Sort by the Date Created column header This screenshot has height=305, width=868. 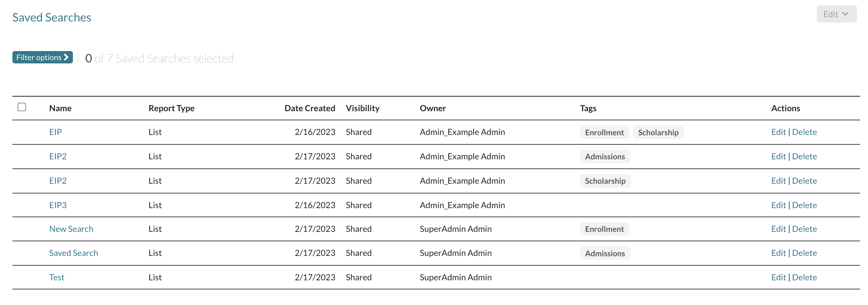[309, 108]
